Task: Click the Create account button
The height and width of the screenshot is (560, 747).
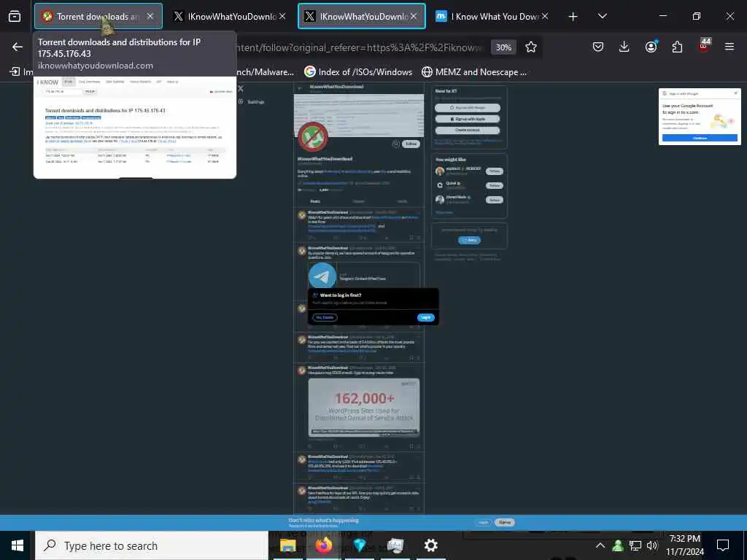Action: [x=468, y=130]
